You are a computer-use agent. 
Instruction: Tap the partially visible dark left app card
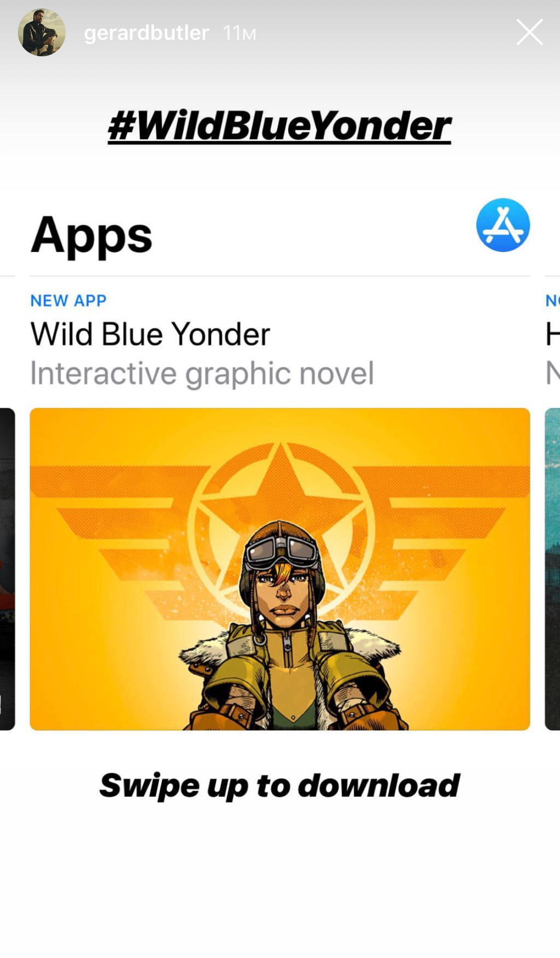point(7,569)
